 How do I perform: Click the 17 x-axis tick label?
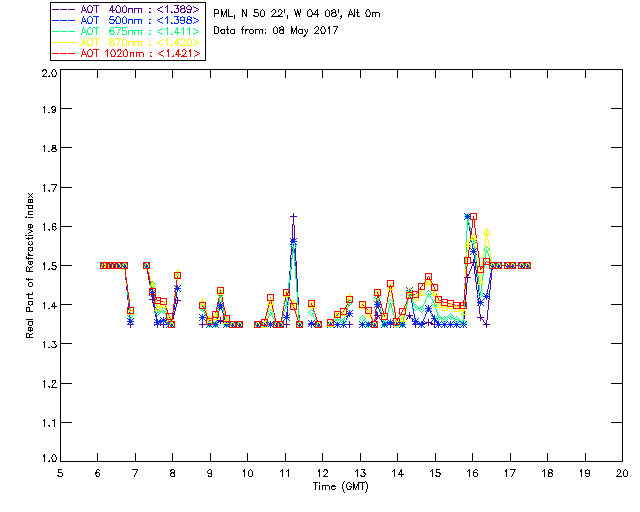coord(510,473)
